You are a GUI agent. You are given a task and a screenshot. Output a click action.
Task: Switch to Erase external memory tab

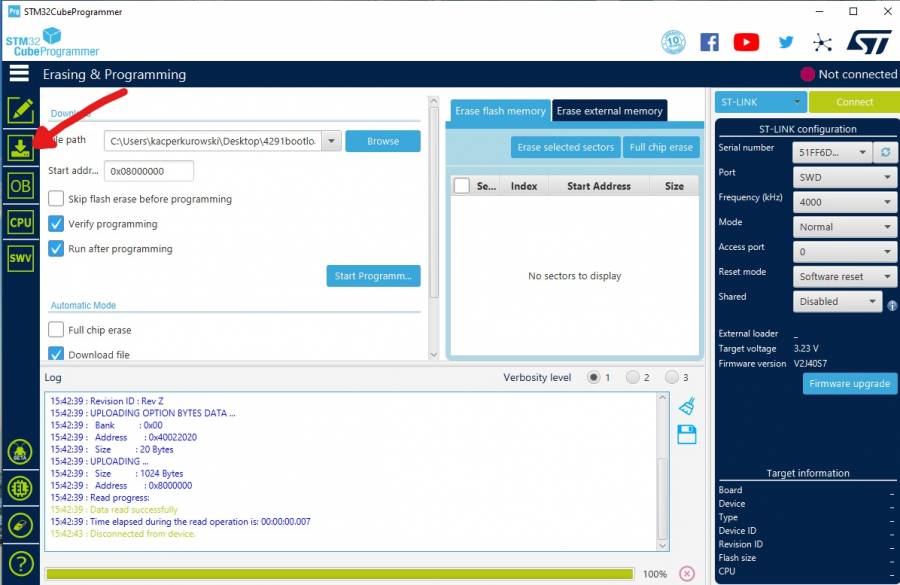(609, 111)
